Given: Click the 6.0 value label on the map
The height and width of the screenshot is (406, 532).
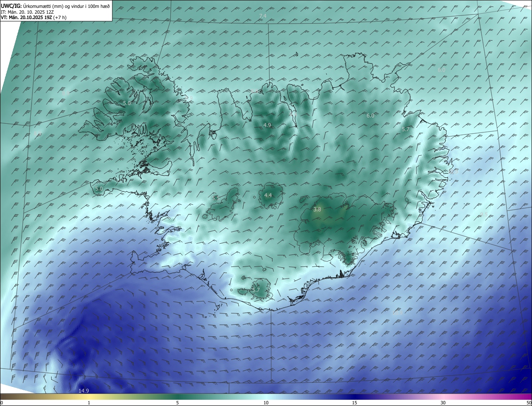Looking at the screenshot, I should [x=370, y=116].
